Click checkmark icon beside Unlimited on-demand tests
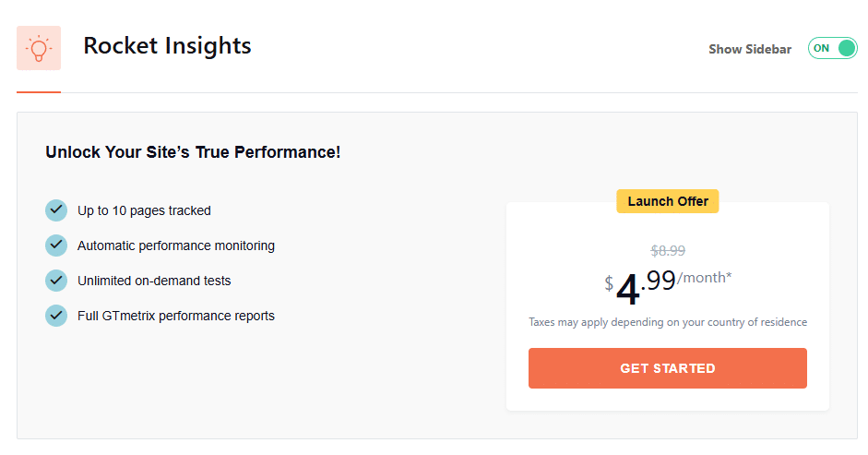 [x=56, y=281]
